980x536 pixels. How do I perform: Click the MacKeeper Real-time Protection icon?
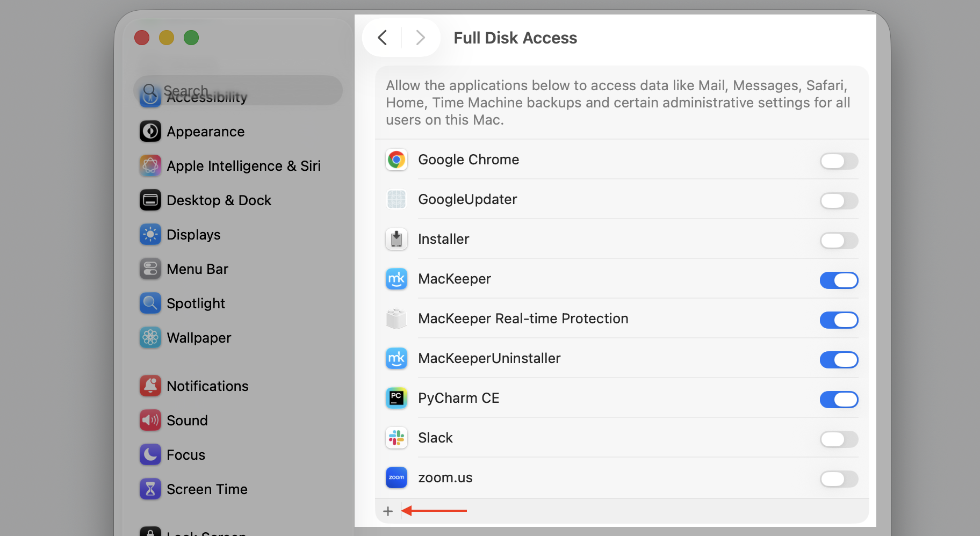coord(397,318)
